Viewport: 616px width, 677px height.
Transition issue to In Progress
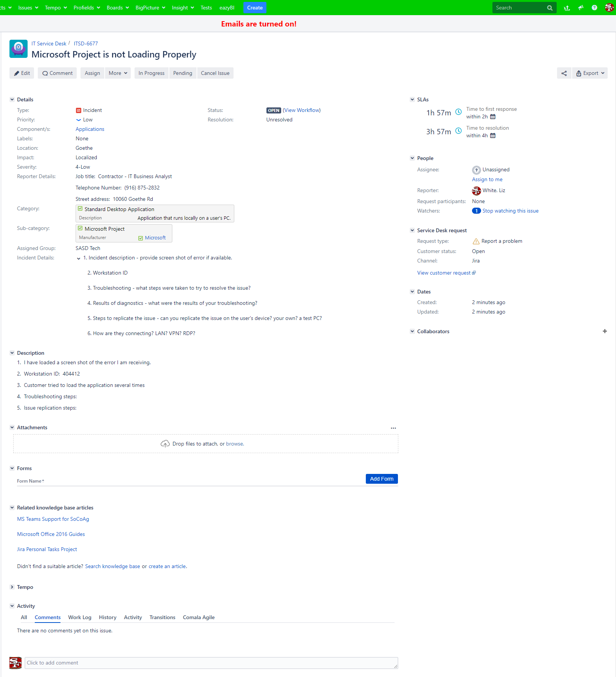pyautogui.click(x=152, y=73)
